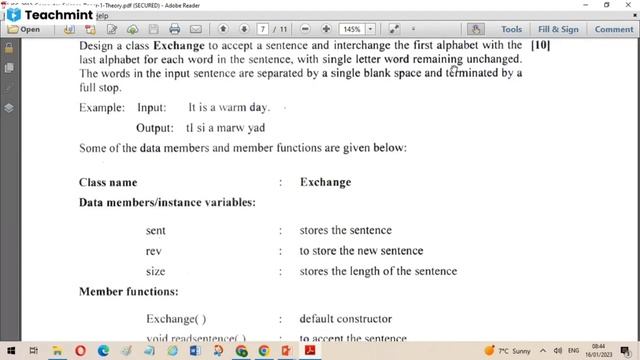Viewport: 640px width, 360px height.
Task: Click the security lock sidebar icon
Action: (9, 49)
